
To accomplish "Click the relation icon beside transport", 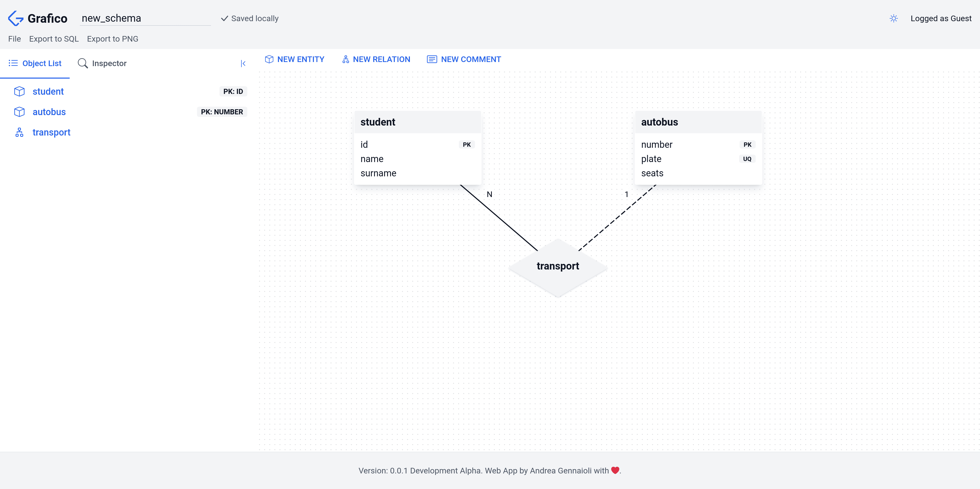I will click(19, 132).
